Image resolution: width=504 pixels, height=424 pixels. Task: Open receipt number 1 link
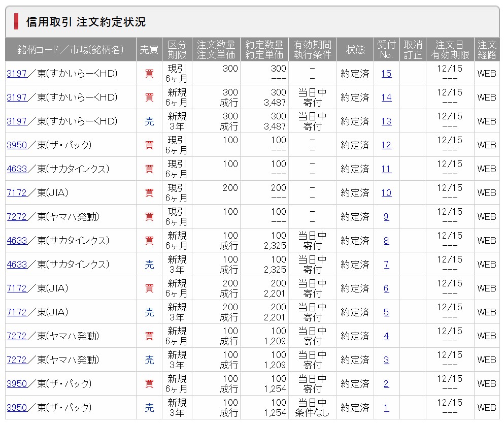pyautogui.click(x=386, y=408)
